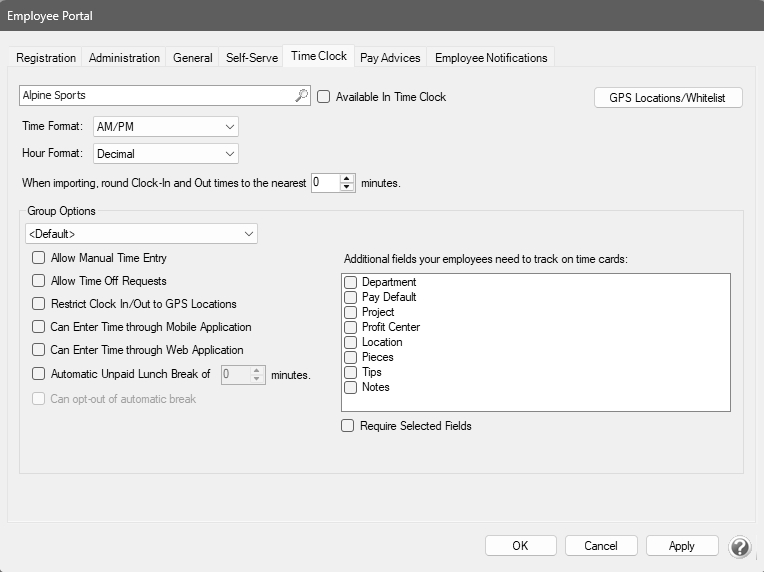
Task: Click the magnifier search icon in company field
Action: pos(302,96)
